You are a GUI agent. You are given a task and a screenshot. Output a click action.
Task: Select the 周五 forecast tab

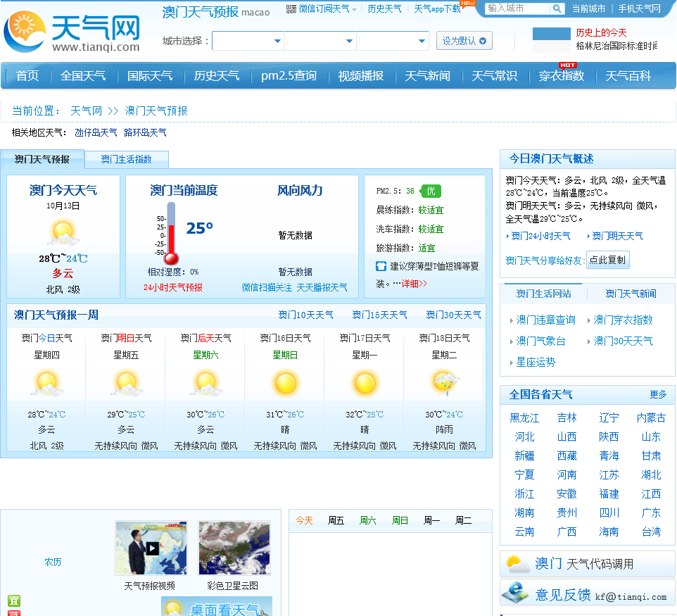tap(336, 520)
